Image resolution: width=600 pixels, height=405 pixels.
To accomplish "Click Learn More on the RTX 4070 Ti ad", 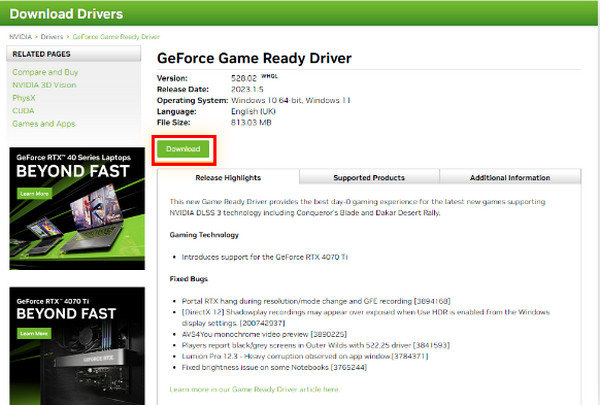I will click(34, 333).
